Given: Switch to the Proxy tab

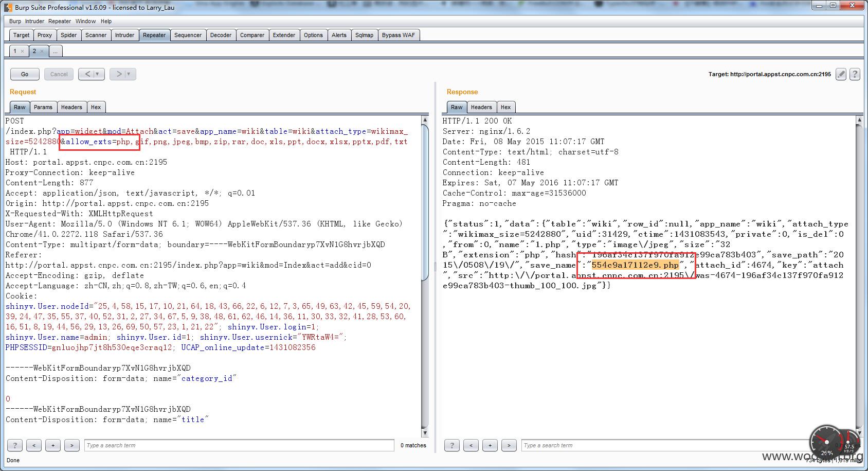Looking at the screenshot, I should click(x=45, y=35).
